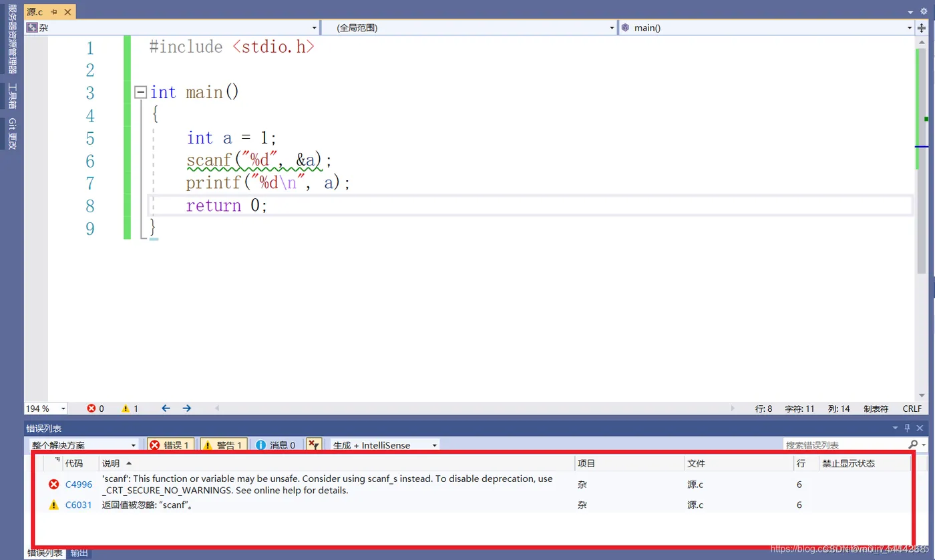The height and width of the screenshot is (560, 935).
Task: Click the horizontal scrollbar left arrow
Action: click(216, 408)
